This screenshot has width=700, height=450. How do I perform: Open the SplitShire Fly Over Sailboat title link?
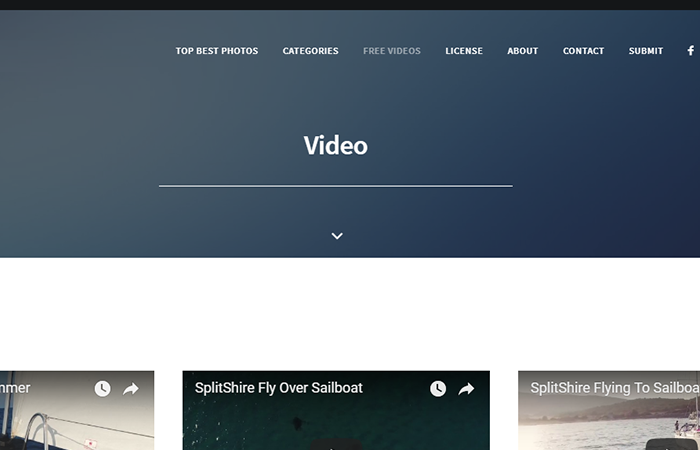tap(279, 388)
